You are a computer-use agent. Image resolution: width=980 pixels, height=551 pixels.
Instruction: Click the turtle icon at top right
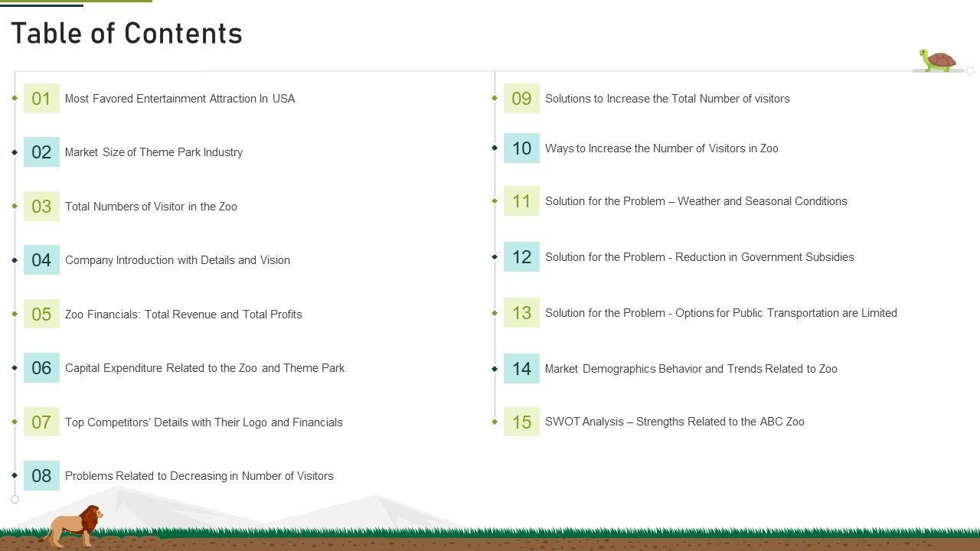(938, 60)
